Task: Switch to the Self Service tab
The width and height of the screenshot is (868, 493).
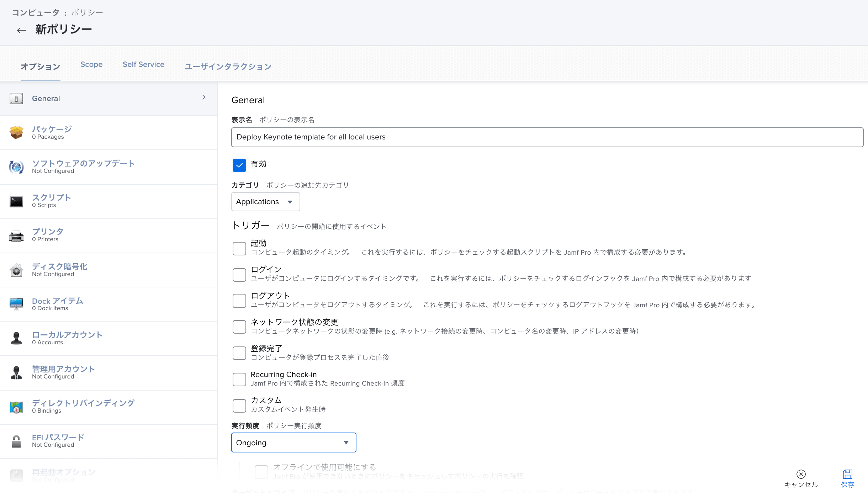Action: [x=143, y=64]
